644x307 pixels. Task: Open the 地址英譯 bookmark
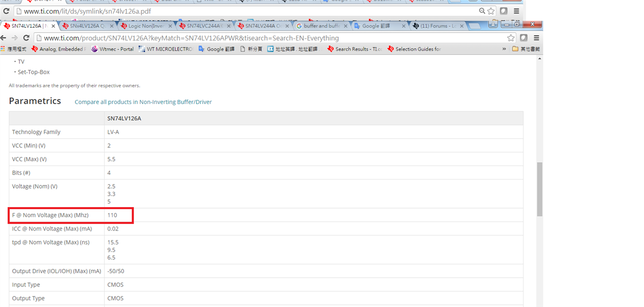[293, 49]
